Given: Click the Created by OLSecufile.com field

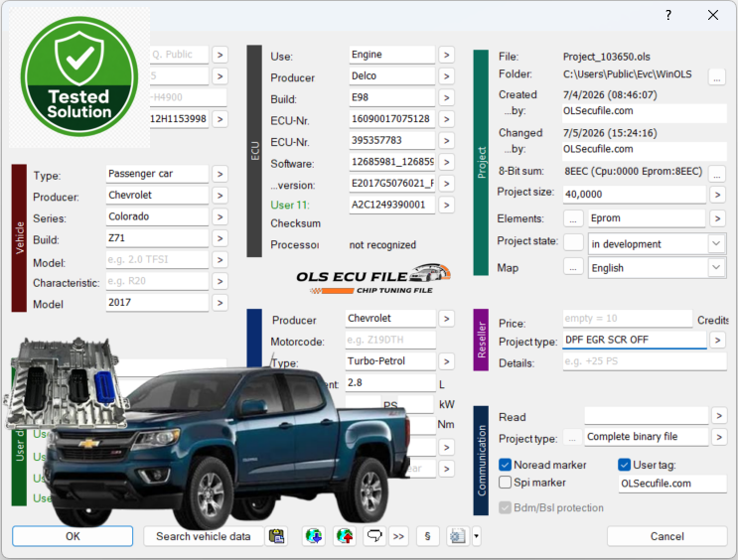Looking at the screenshot, I should (645, 113).
